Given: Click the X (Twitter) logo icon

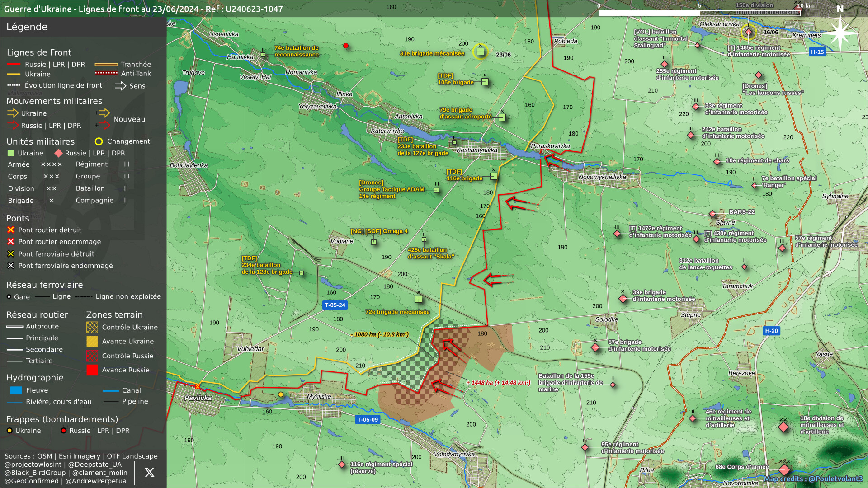Looking at the screenshot, I should pyautogui.click(x=149, y=473).
